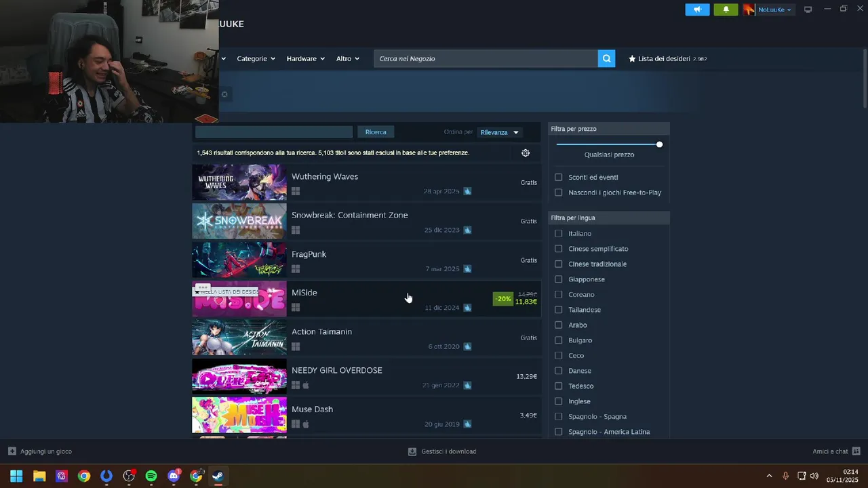
Task: Click the friends chat icon bottom right
Action: pyautogui.click(x=856, y=451)
